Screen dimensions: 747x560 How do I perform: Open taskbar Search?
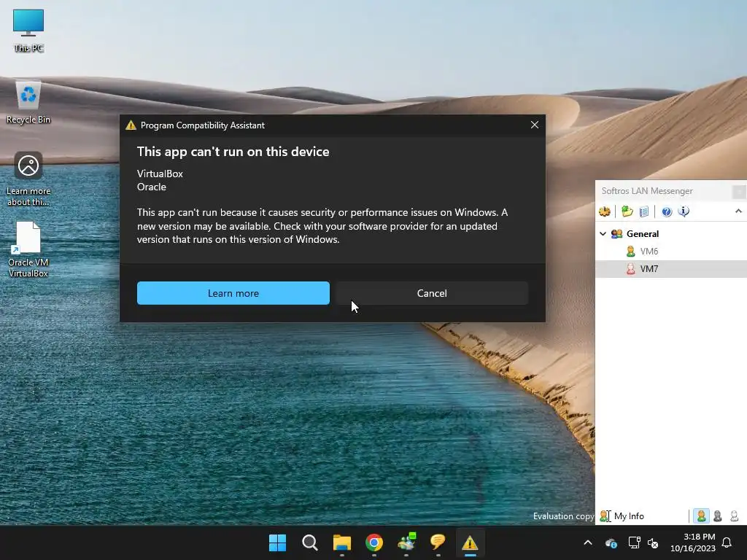point(309,542)
